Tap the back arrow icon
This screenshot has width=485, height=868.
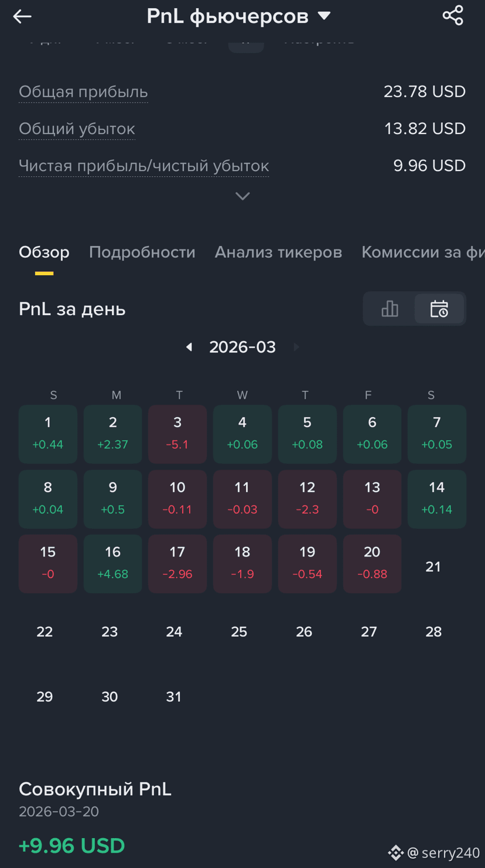22,16
